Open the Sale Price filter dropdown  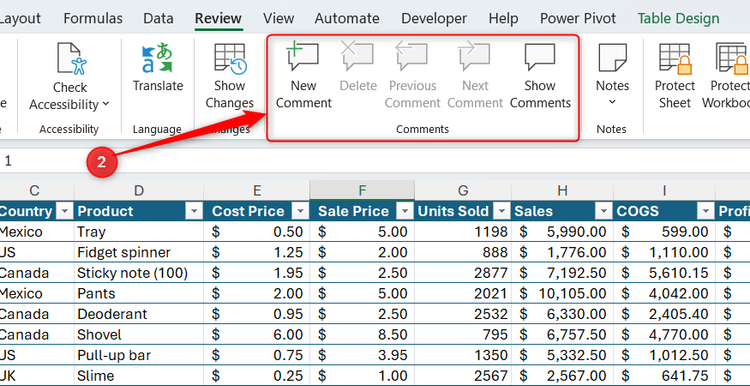[x=405, y=211]
